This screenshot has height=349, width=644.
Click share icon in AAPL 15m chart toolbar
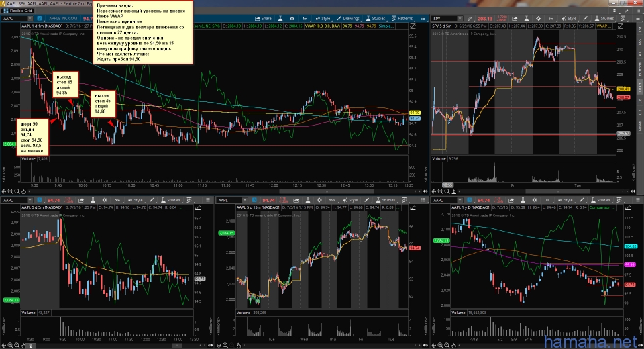click(296, 200)
